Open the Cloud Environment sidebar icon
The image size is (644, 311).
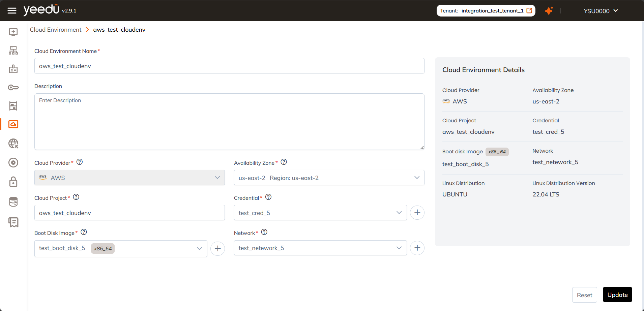(x=13, y=124)
